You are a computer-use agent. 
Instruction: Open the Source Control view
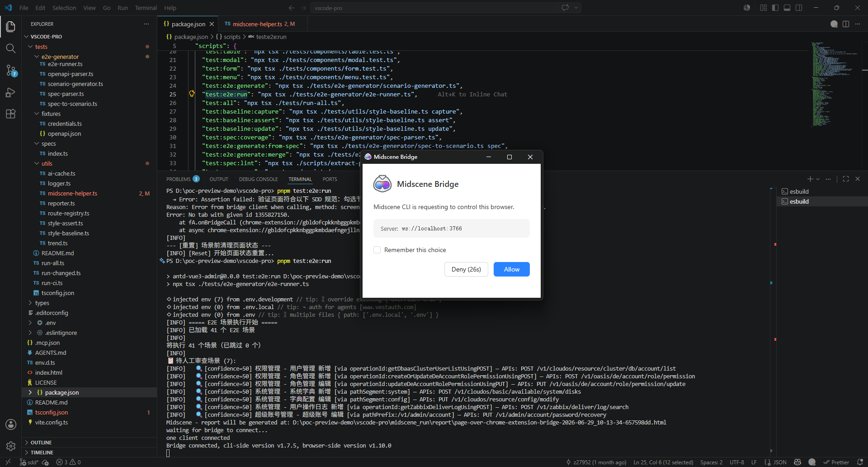(11, 70)
